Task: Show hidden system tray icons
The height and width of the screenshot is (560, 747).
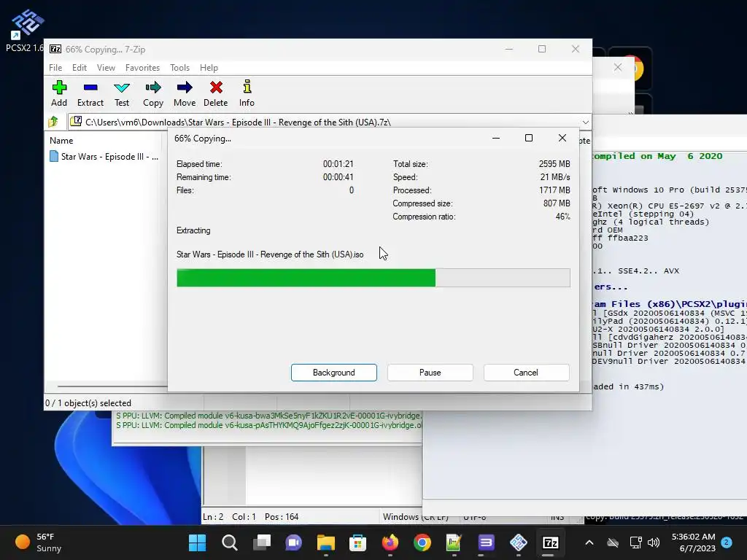Action: (x=589, y=542)
